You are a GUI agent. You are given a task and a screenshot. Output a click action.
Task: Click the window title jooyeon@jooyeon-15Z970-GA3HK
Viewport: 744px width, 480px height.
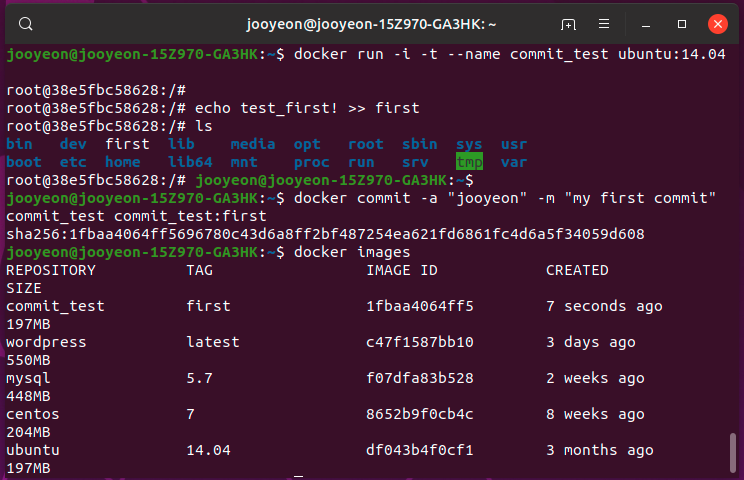(x=371, y=24)
